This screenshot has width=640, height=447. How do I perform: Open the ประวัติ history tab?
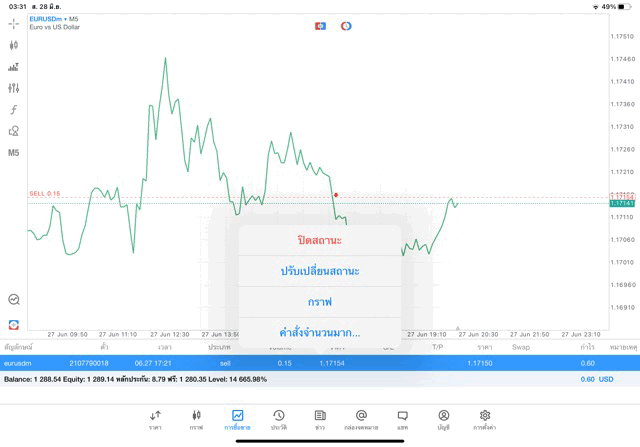279,419
